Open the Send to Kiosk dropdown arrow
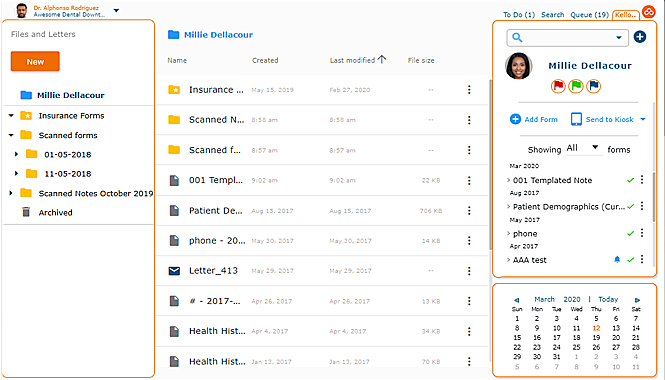The width and height of the screenshot is (665, 380). tap(643, 119)
